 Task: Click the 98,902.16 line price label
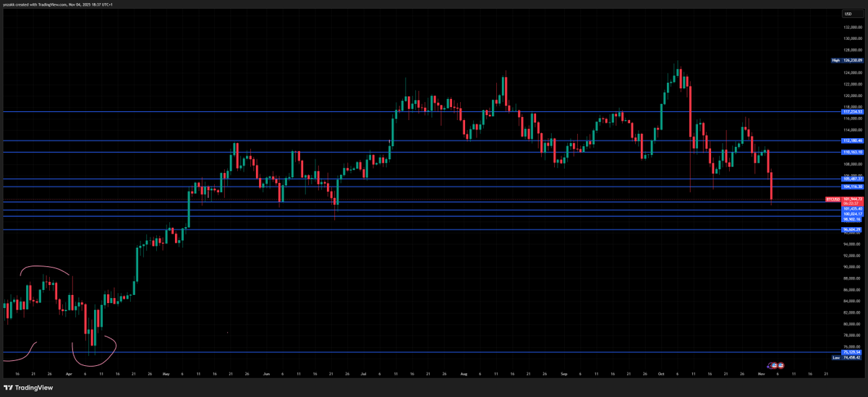[853, 219]
